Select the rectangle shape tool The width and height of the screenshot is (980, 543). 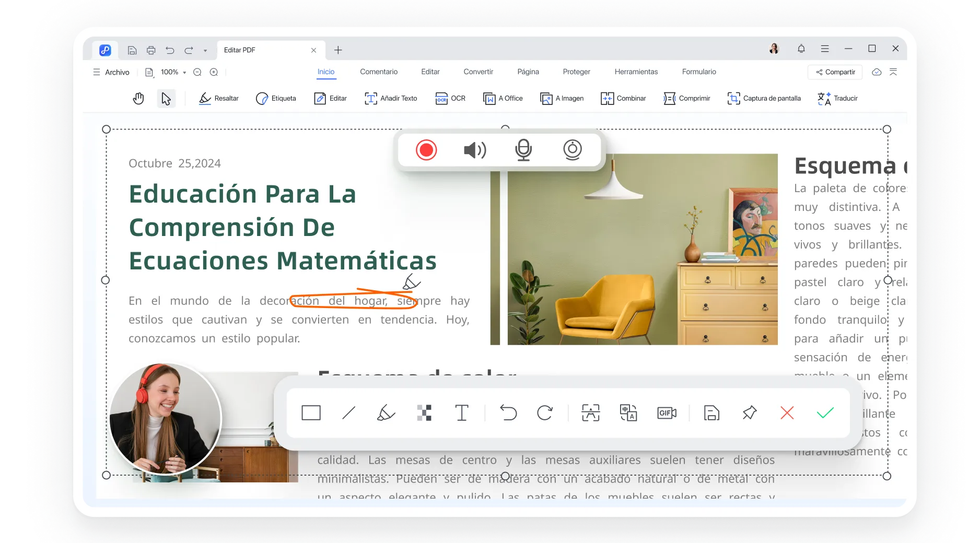pos(311,413)
